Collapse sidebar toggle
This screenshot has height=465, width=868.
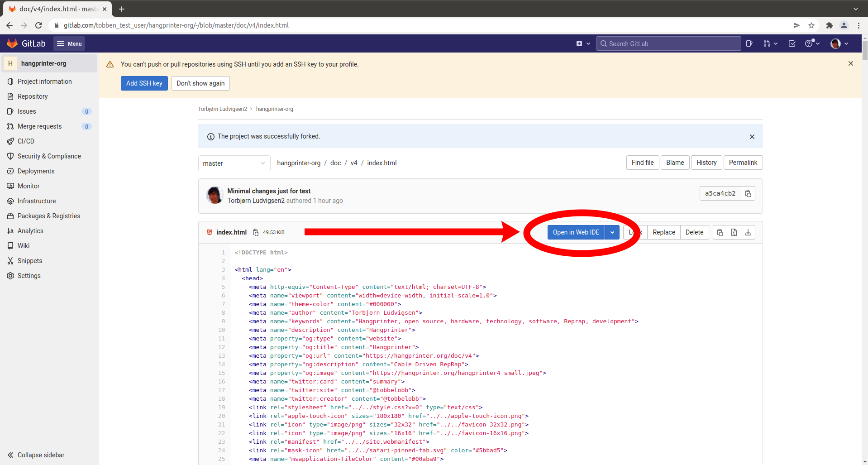(x=36, y=455)
